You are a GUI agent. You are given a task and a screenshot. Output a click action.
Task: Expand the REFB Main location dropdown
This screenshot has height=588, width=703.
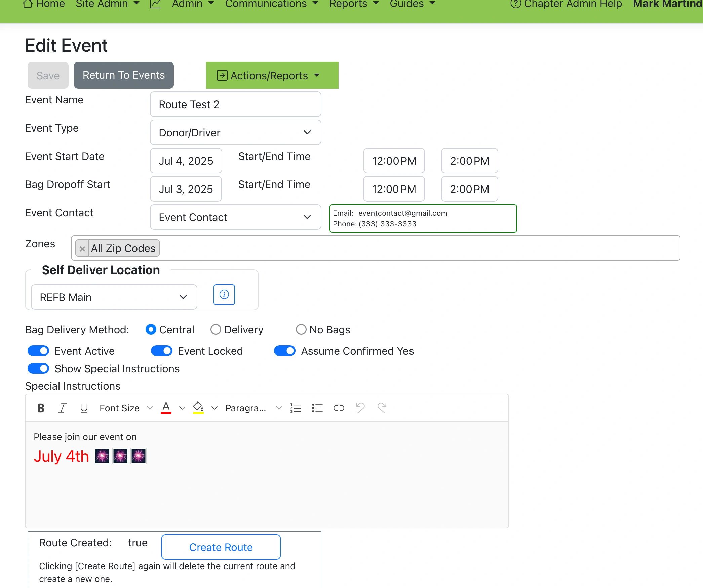(114, 297)
